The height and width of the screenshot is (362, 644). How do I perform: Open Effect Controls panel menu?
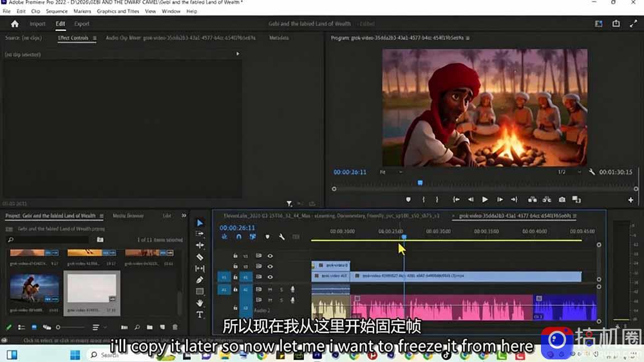coord(95,38)
